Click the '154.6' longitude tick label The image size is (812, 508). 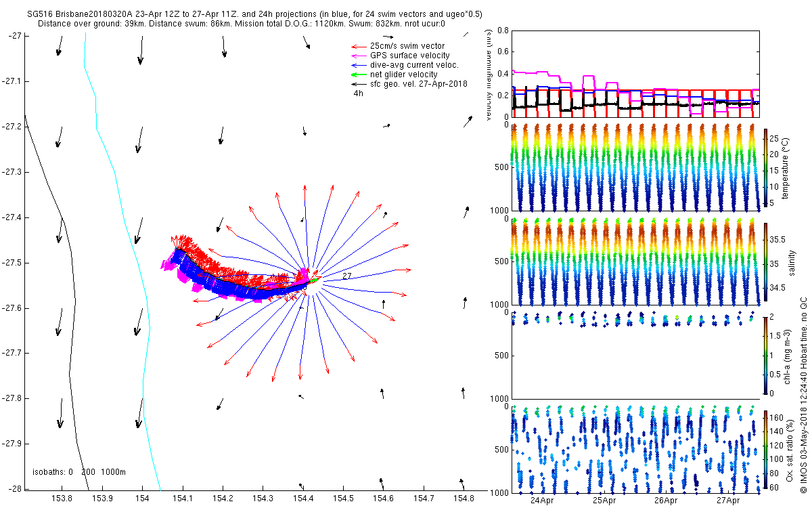pos(383,499)
